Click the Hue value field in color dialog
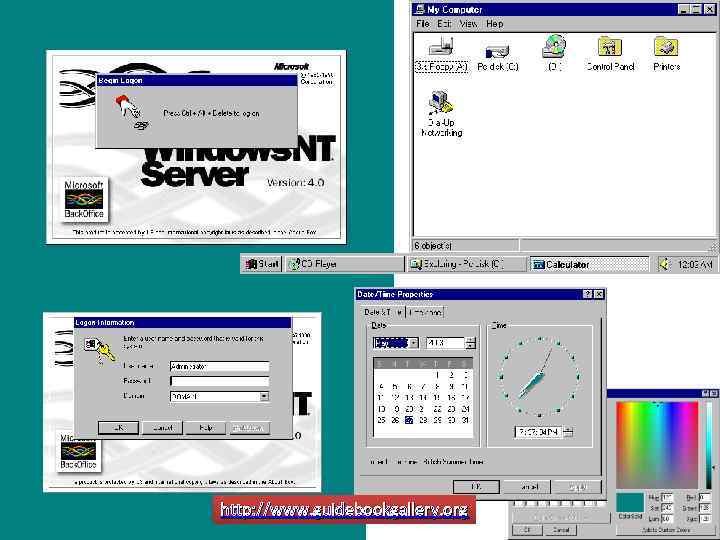This screenshot has height=540, width=720. pos(667,497)
